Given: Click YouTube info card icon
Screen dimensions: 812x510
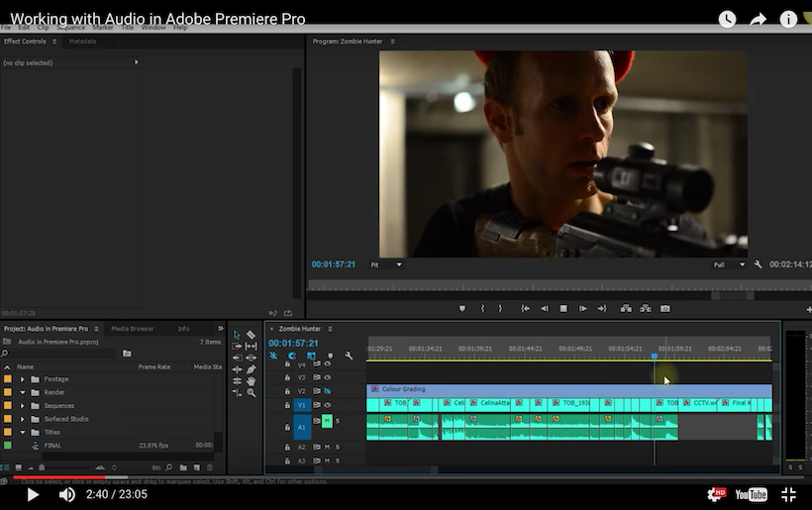Looking at the screenshot, I should (788, 19).
